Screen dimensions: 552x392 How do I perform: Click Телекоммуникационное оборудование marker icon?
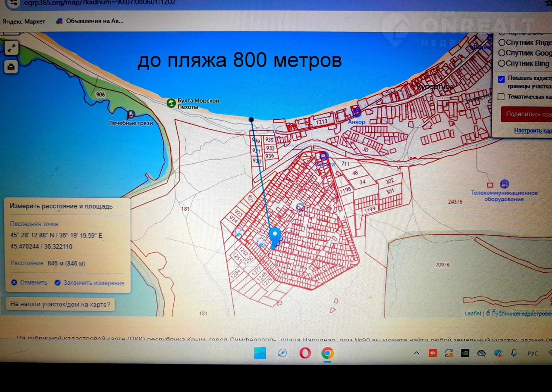click(504, 184)
